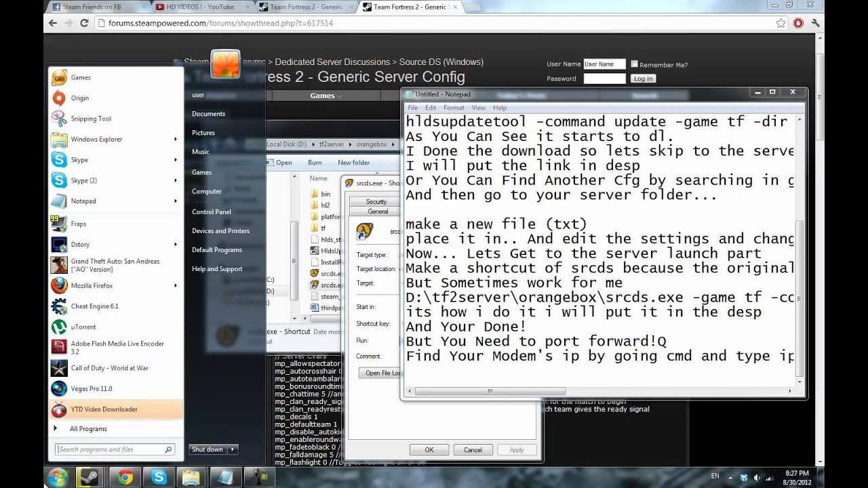Open Games from the Start menu list
868x488 pixels.
click(x=116, y=77)
